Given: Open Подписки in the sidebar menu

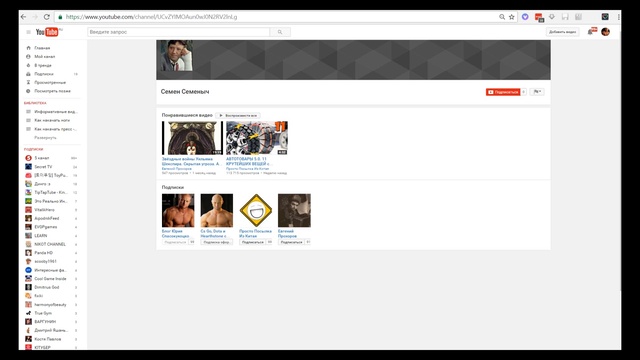Looking at the screenshot, I should coord(44,74).
